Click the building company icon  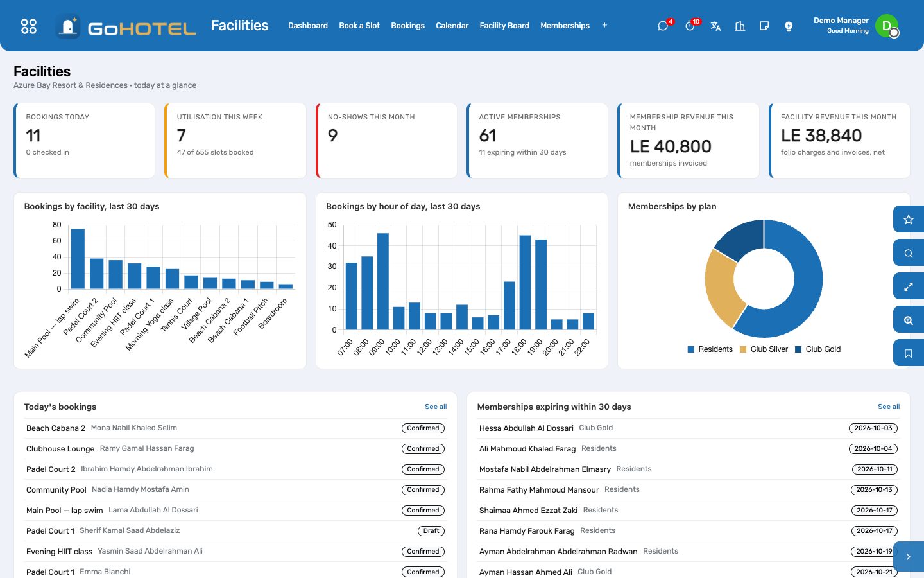click(740, 26)
